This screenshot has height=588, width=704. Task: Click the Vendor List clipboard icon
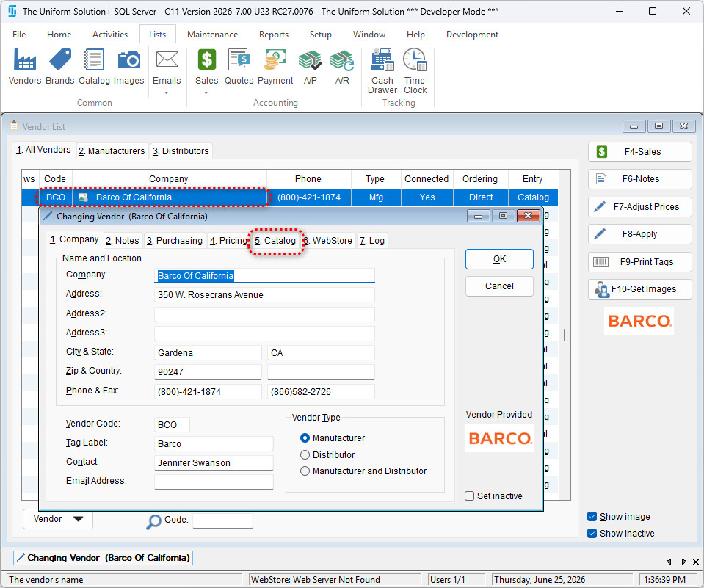coord(14,126)
